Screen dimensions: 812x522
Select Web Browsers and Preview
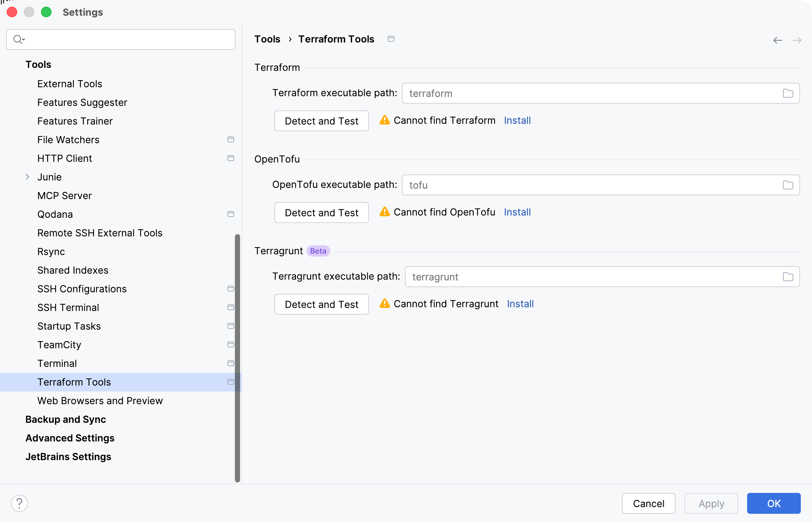(100, 400)
